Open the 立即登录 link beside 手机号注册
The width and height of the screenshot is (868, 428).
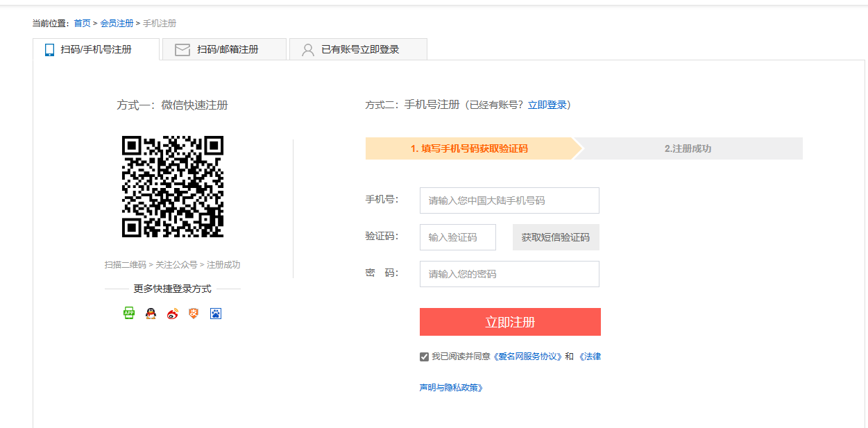tap(547, 105)
